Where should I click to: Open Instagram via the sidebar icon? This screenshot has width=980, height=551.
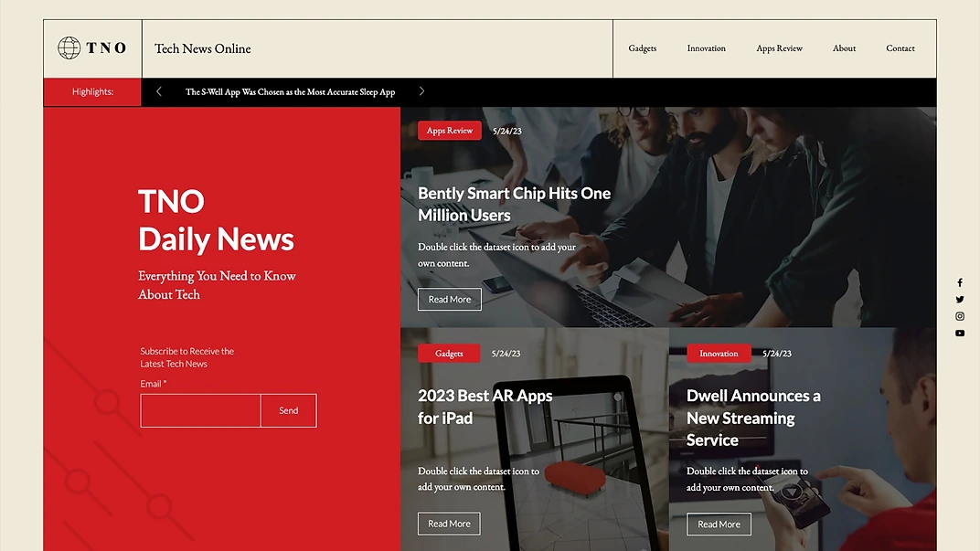(959, 315)
